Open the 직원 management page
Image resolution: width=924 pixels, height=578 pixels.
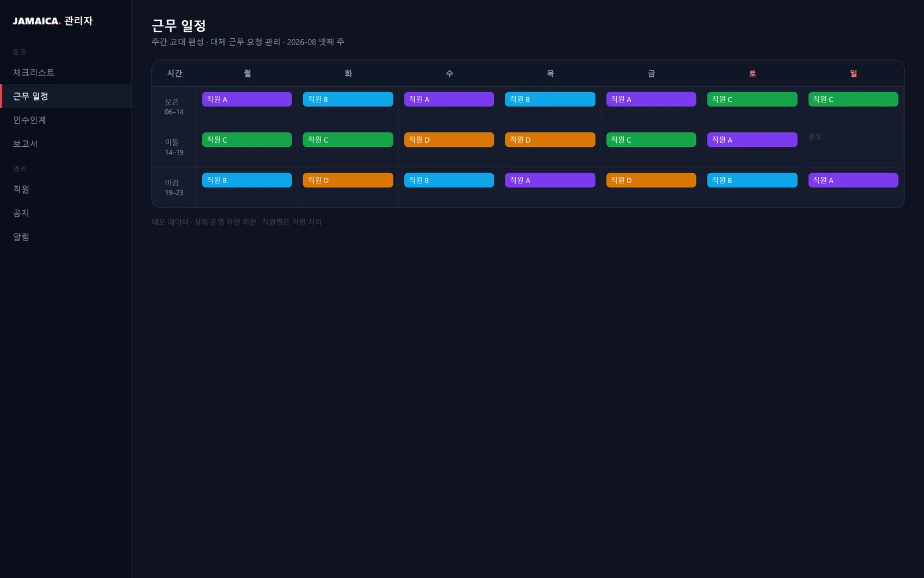tap(66, 189)
